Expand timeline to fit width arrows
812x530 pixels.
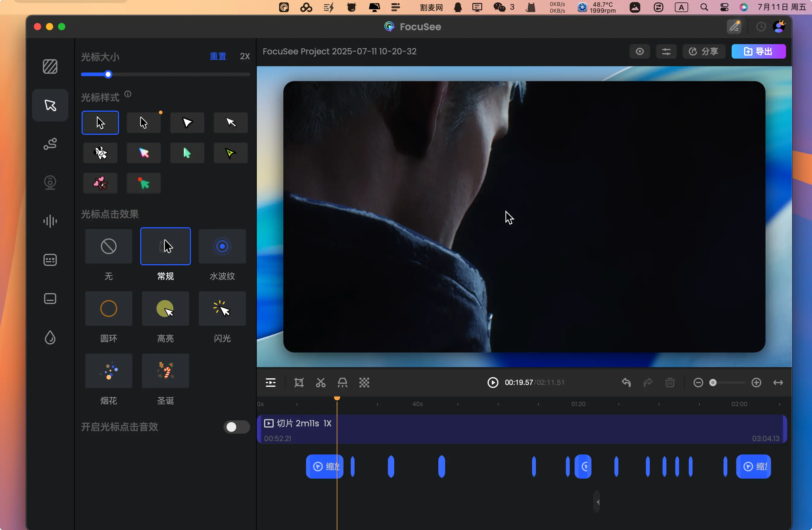point(778,383)
